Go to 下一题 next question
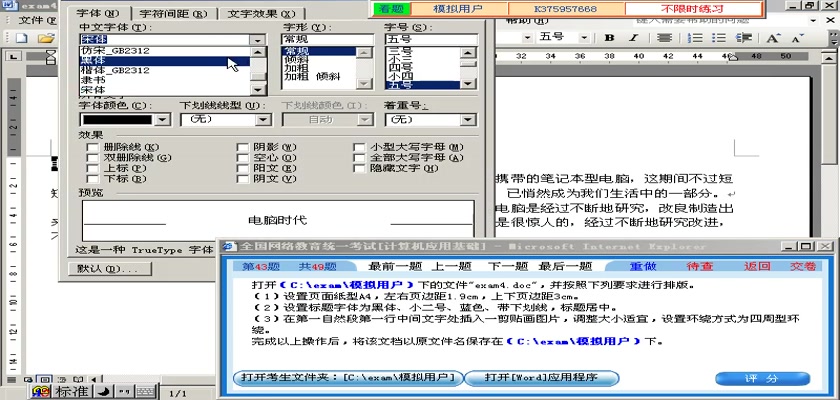The width and height of the screenshot is (840, 400). click(507, 267)
